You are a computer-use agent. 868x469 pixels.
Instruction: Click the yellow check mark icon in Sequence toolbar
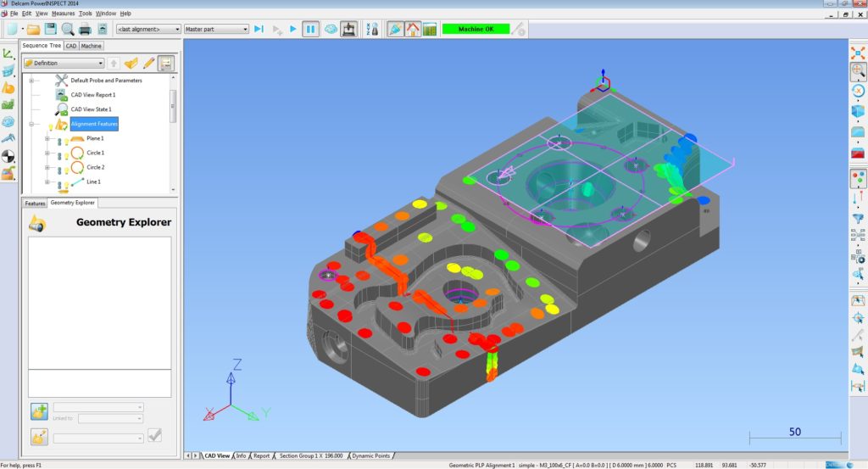[x=131, y=63]
